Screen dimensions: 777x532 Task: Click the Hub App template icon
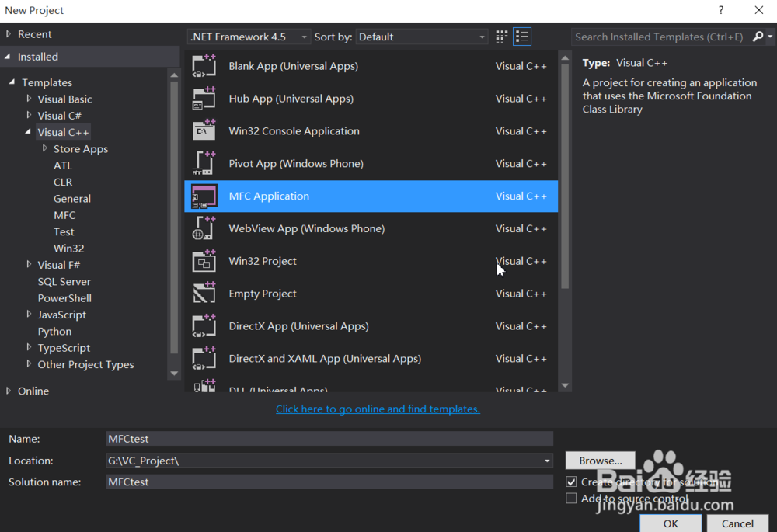pos(204,99)
